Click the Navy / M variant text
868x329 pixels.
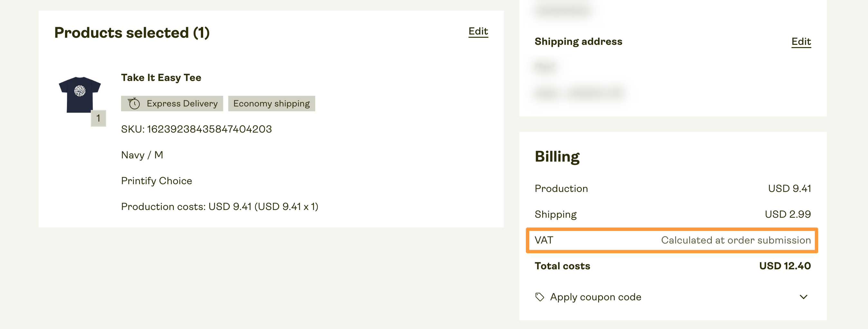[142, 155]
